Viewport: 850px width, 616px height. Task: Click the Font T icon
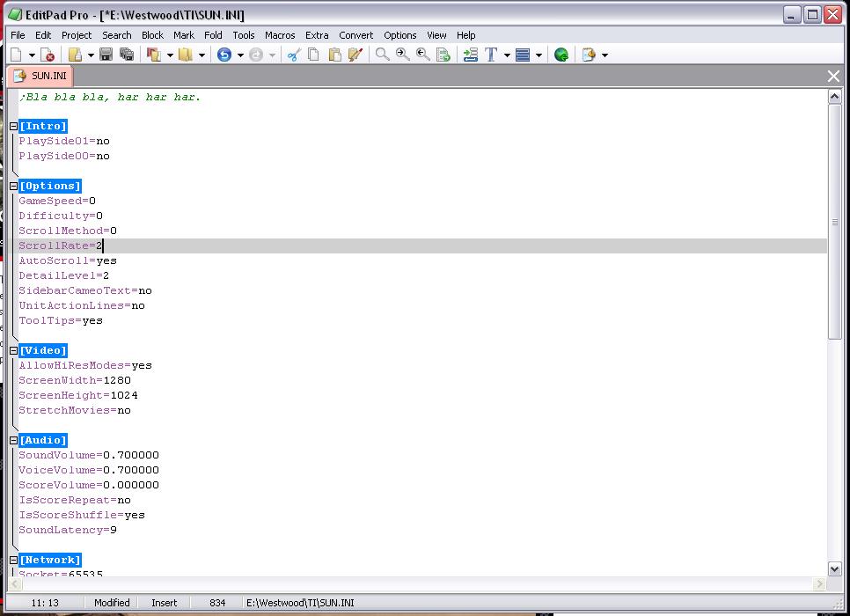(x=491, y=55)
